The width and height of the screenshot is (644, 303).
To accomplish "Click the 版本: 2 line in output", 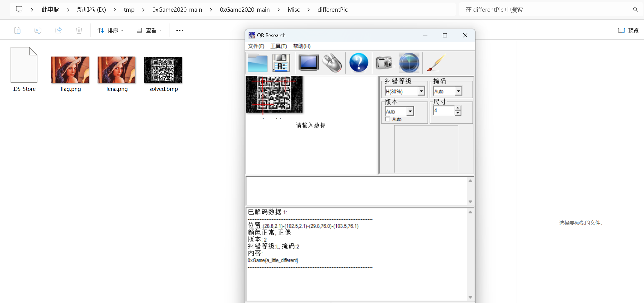I will click(x=257, y=239).
